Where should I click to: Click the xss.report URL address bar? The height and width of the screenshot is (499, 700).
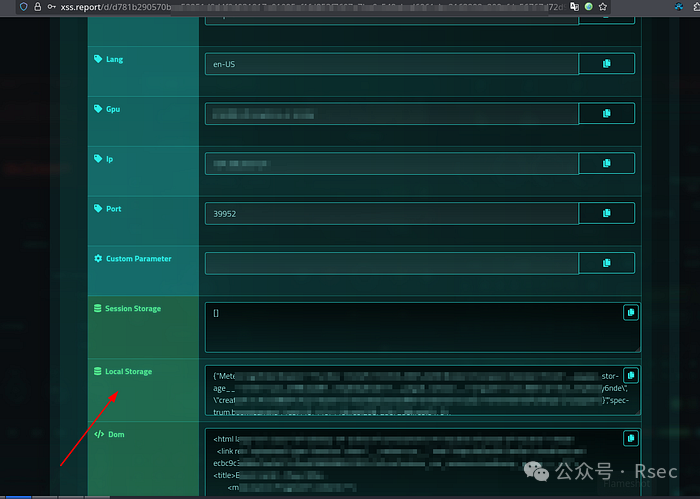(x=300, y=6)
